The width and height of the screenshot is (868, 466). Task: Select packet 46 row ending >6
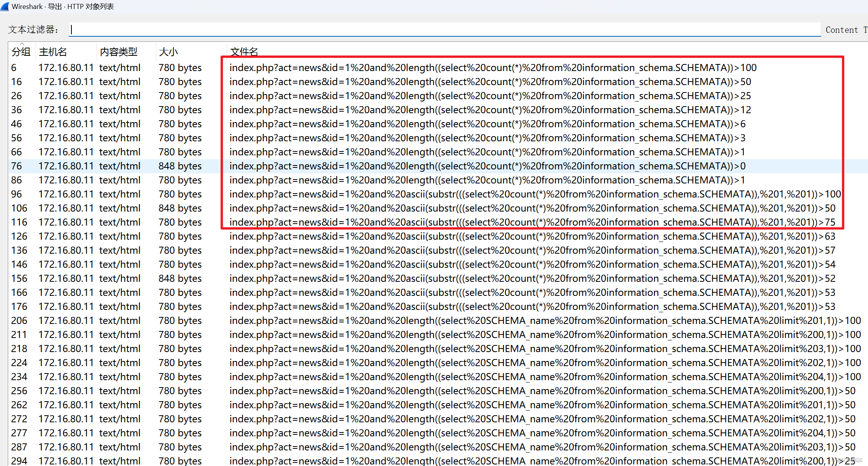pyautogui.click(x=438, y=124)
